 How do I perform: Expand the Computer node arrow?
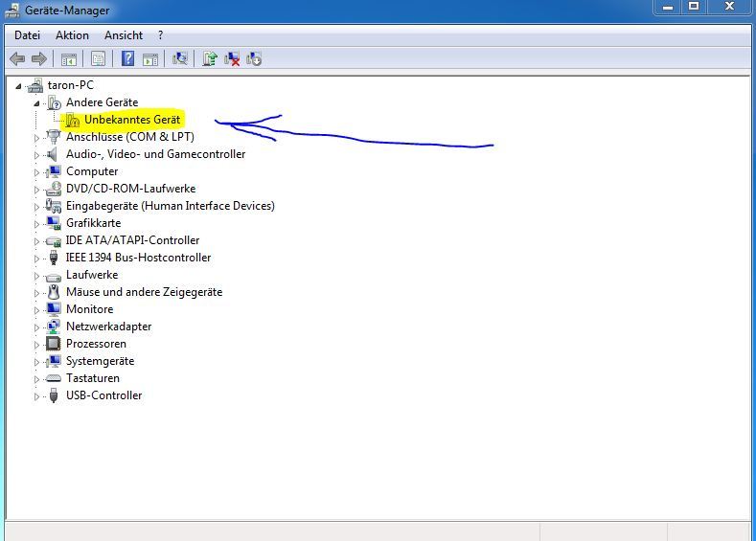[36, 172]
